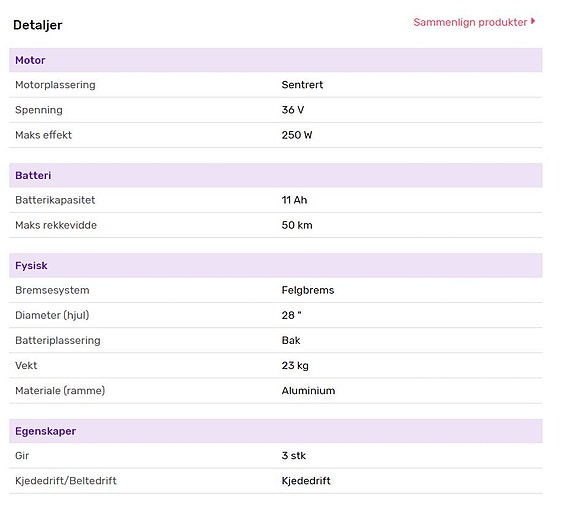Select the Detaljer heading

[x=38, y=25]
